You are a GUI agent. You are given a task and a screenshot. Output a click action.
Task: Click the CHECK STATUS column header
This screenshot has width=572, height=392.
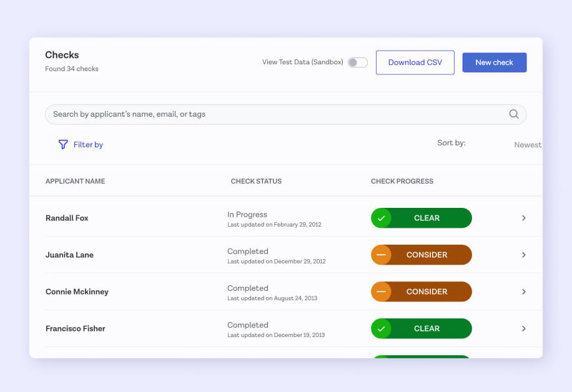coord(256,181)
